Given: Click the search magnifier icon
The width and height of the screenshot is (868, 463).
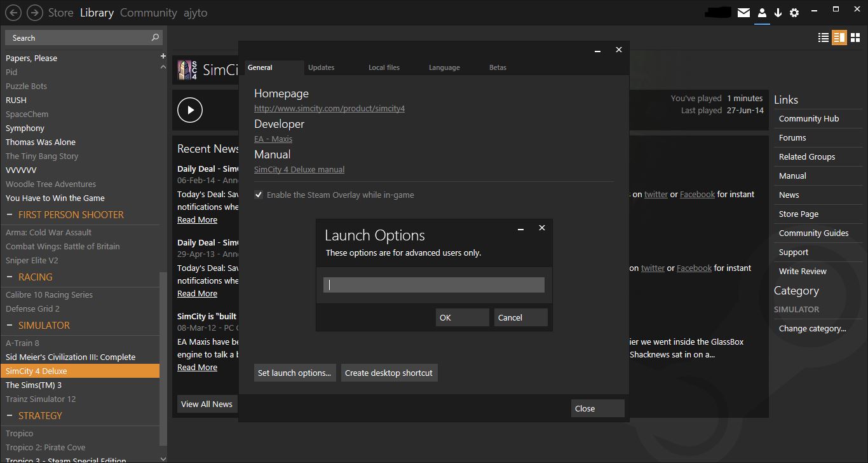Looking at the screenshot, I should pos(155,38).
